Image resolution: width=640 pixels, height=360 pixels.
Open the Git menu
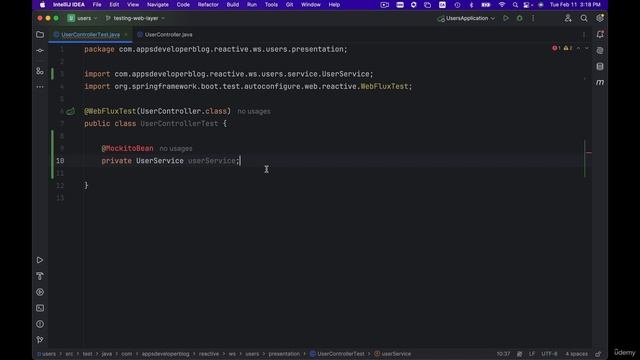tap(289, 5)
